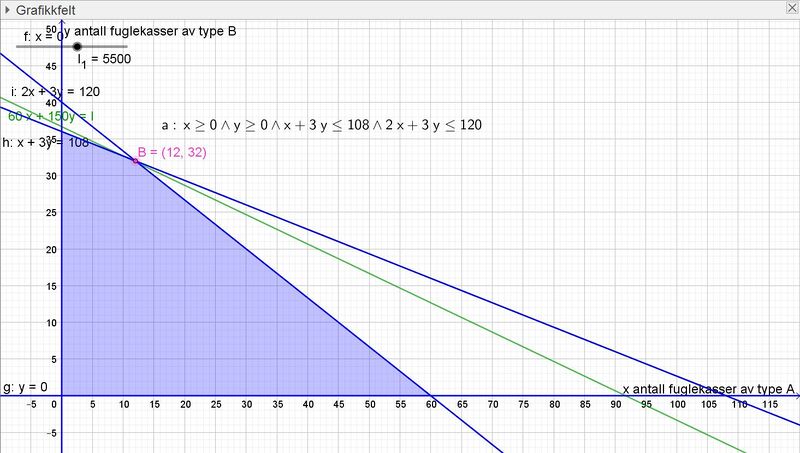Click x-axis tick label 115
This screenshot has height=453, width=800.
(770, 405)
